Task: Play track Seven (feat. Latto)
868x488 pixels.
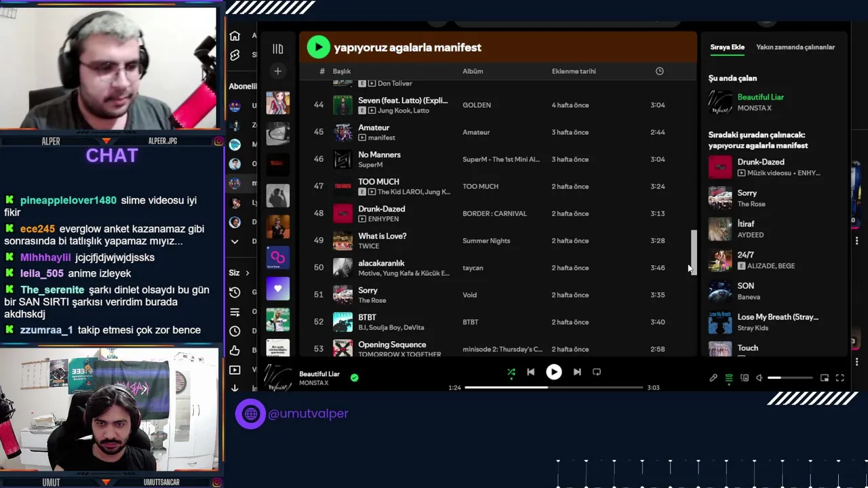Action: pos(403,100)
